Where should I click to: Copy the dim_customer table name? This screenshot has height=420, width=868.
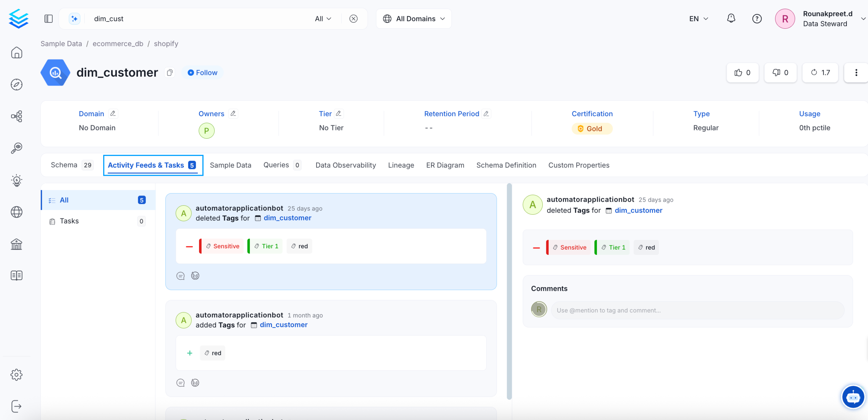pos(170,73)
